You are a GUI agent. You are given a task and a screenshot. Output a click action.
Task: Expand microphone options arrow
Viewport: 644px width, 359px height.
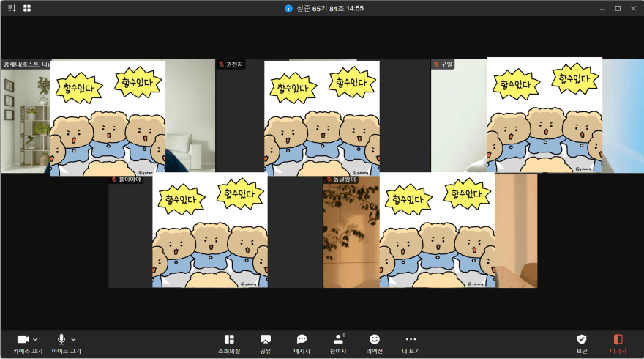pyautogui.click(x=73, y=340)
